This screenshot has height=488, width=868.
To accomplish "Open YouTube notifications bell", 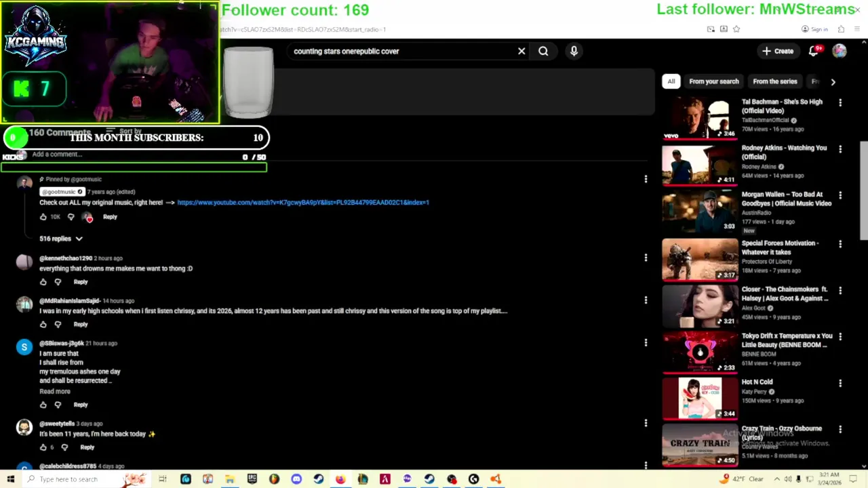I will point(814,51).
